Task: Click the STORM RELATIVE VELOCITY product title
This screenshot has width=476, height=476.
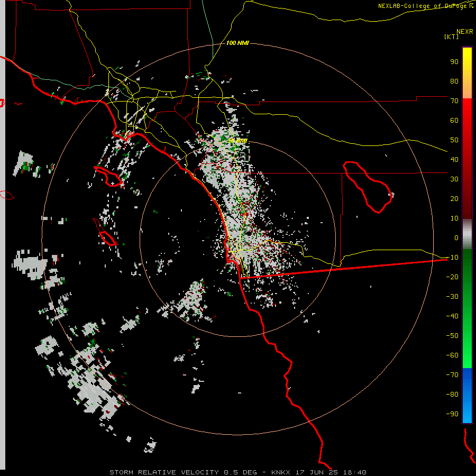Action: coord(164,472)
